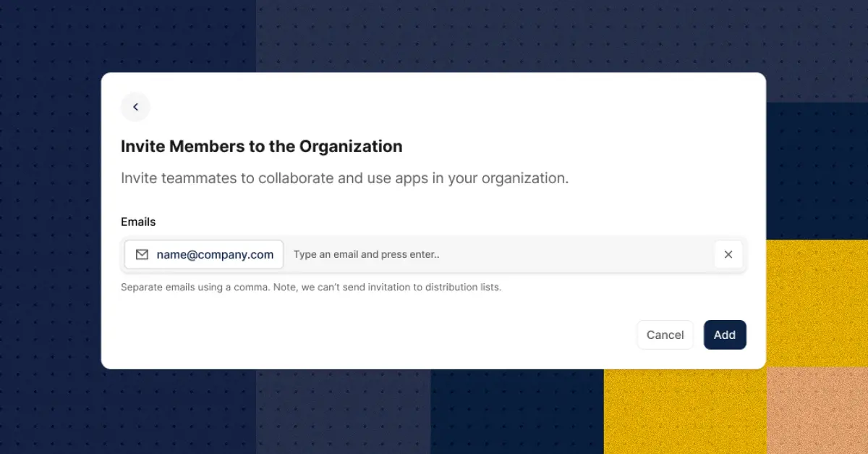The height and width of the screenshot is (454, 868).
Task: Click the 'Separate emails using a comma' hint
Action: [310, 287]
